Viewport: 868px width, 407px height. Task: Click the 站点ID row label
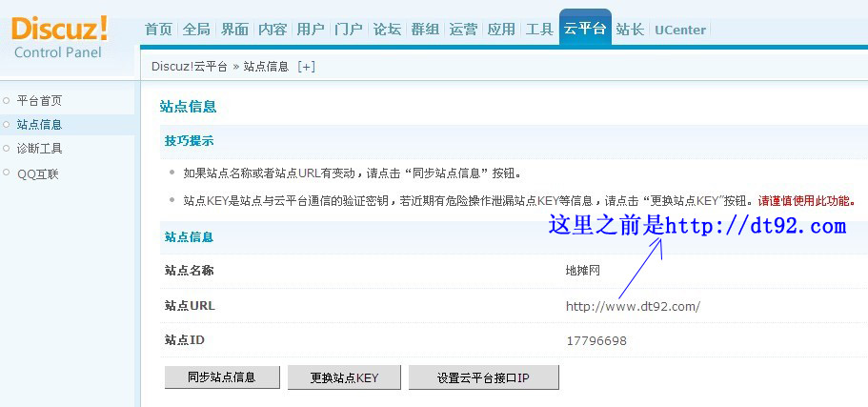tap(185, 340)
